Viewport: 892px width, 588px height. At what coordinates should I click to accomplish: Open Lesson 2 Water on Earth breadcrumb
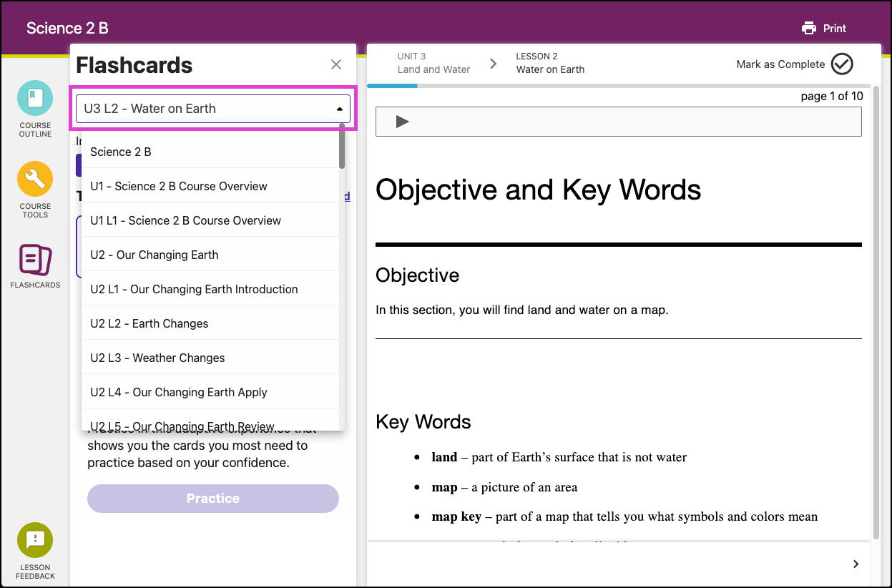tap(550, 63)
